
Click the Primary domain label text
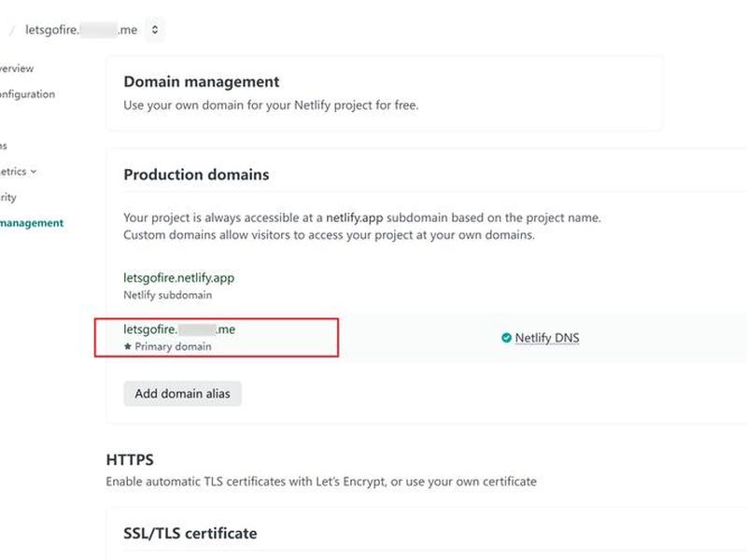click(x=173, y=346)
